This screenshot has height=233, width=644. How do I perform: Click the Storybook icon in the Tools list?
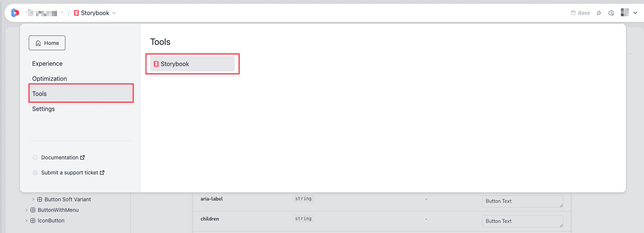(x=156, y=64)
